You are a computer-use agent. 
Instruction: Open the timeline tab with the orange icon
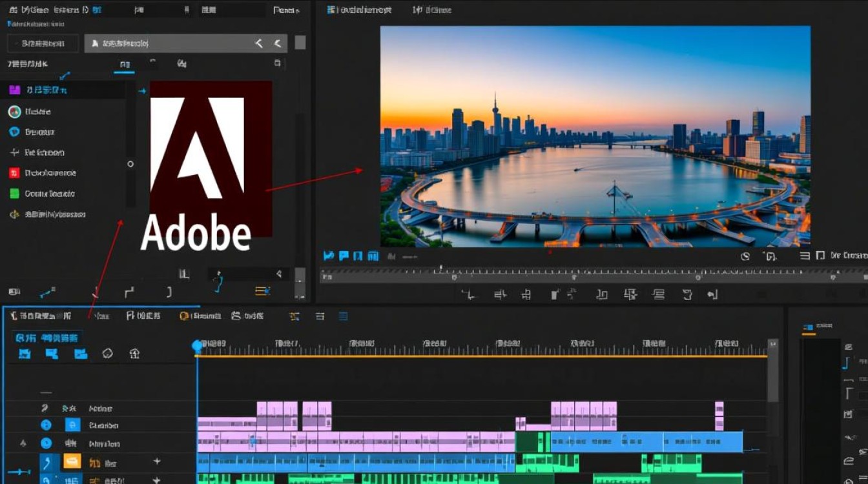(x=200, y=316)
